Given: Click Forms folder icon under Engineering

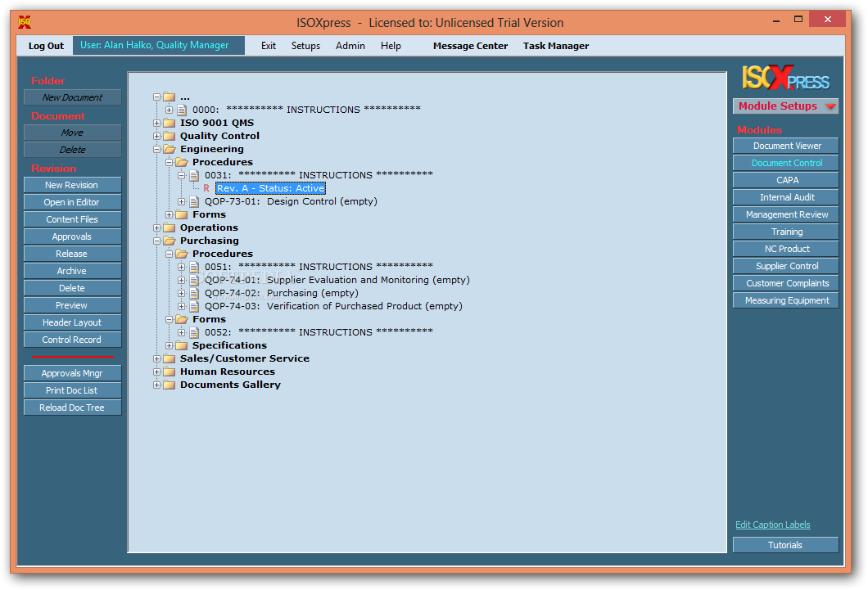Looking at the screenshot, I should [182, 214].
